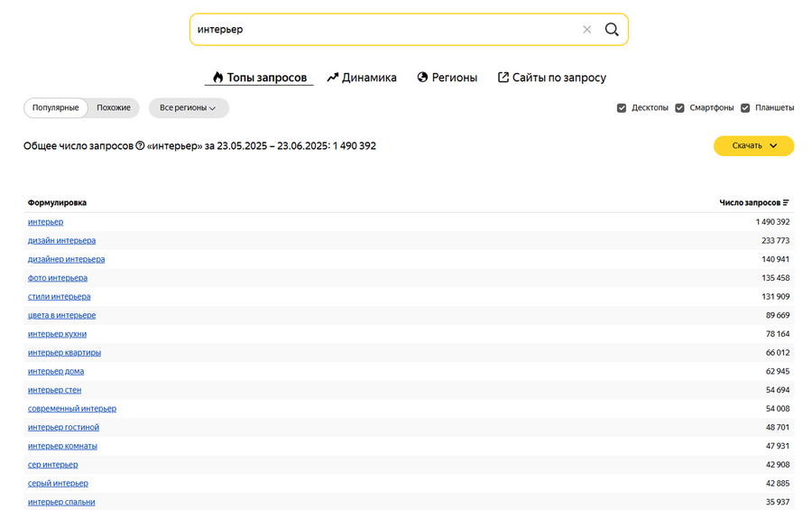Select the Популярные toggle option
The image size is (812, 510).
56,108
